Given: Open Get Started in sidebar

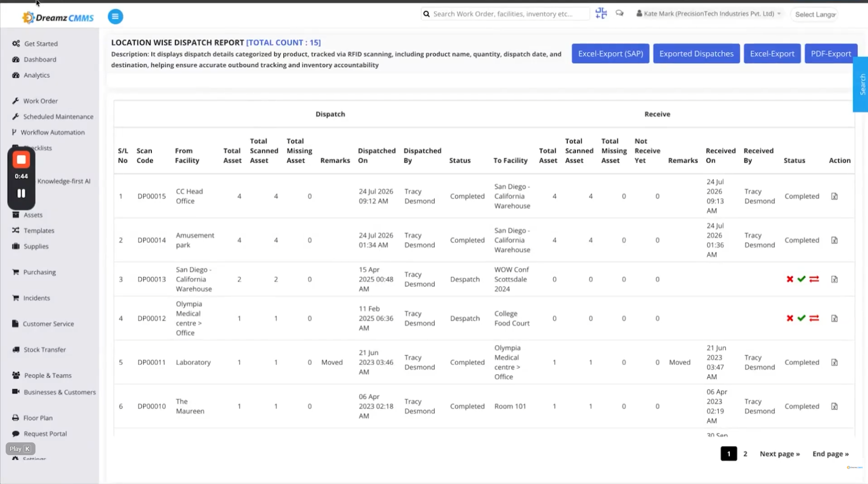Looking at the screenshot, I should pyautogui.click(x=35, y=44).
